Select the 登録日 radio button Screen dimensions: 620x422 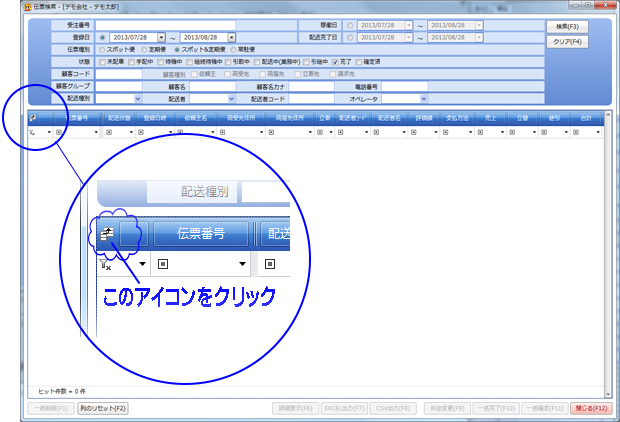click(x=102, y=37)
